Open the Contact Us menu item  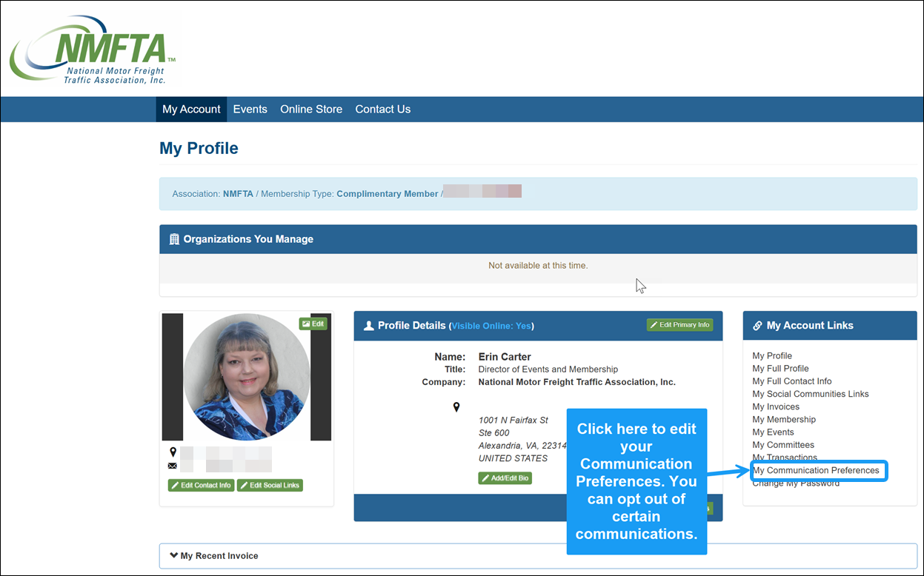click(382, 109)
